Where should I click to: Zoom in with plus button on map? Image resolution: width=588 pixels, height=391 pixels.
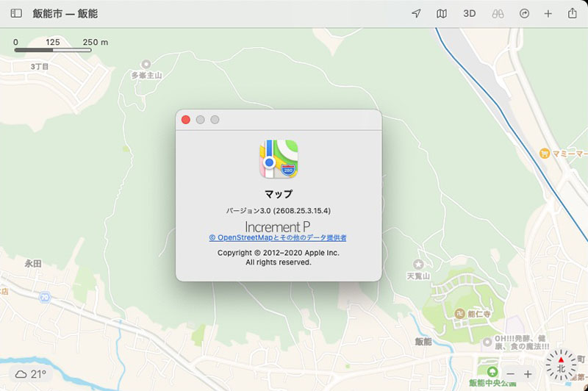[528, 374]
